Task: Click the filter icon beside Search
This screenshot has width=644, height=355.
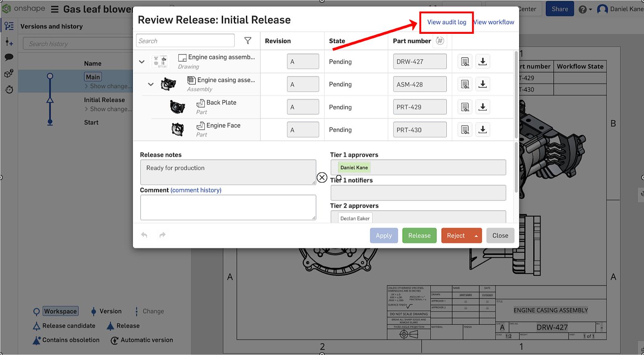Action: [248, 41]
